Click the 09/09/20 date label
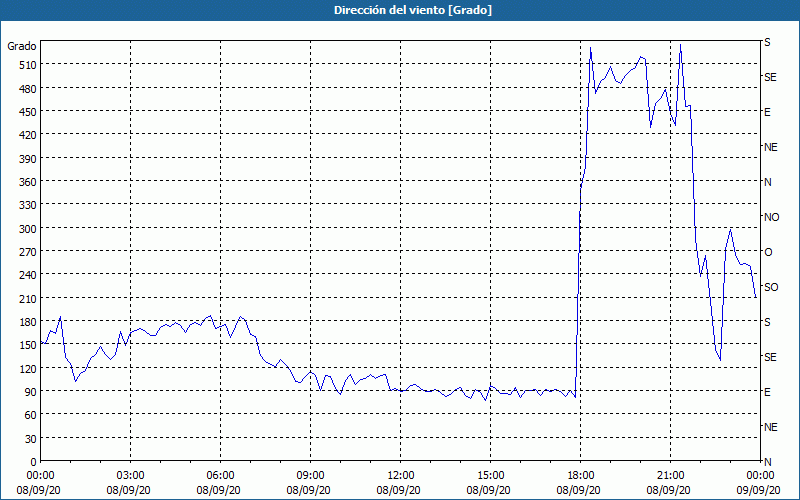The height and width of the screenshot is (500, 800). click(x=760, y=490)
